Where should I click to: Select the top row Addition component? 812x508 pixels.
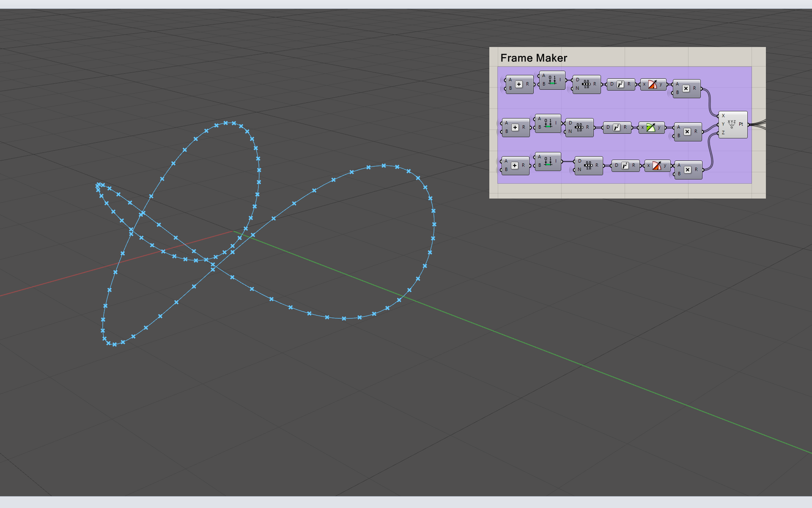tap(519, 84)
